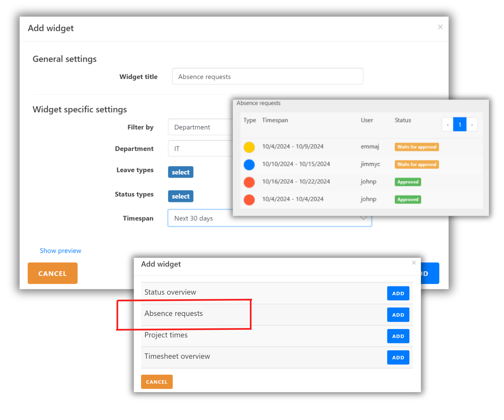504x420 pixels.
Task: Go to previous page in Absence requests
Action: (x=448, y=125)
